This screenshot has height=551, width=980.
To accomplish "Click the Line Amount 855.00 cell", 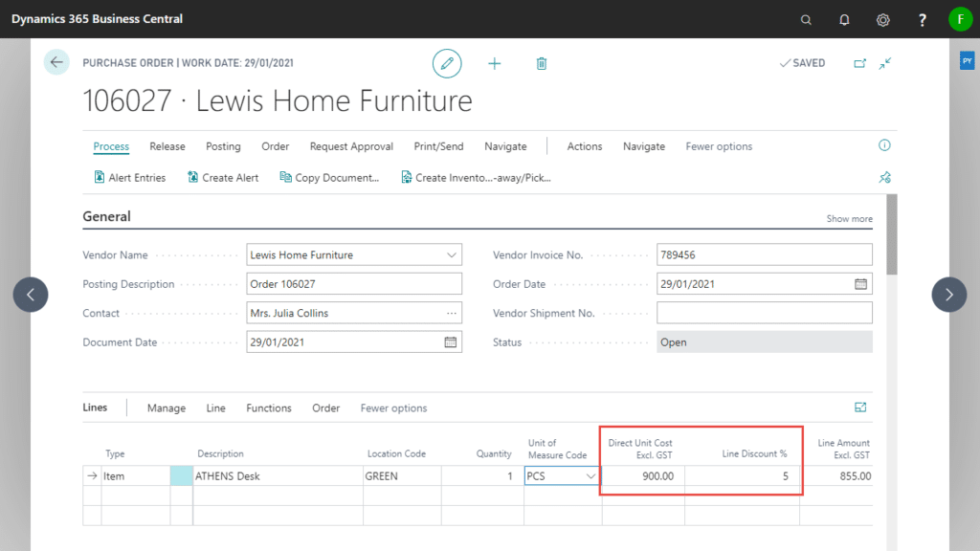I will 836,476.
